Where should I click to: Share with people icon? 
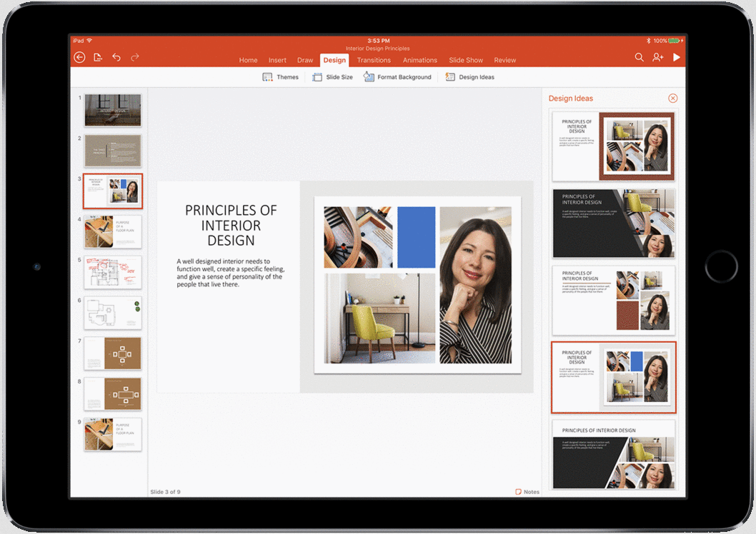(x=658, y=57)
